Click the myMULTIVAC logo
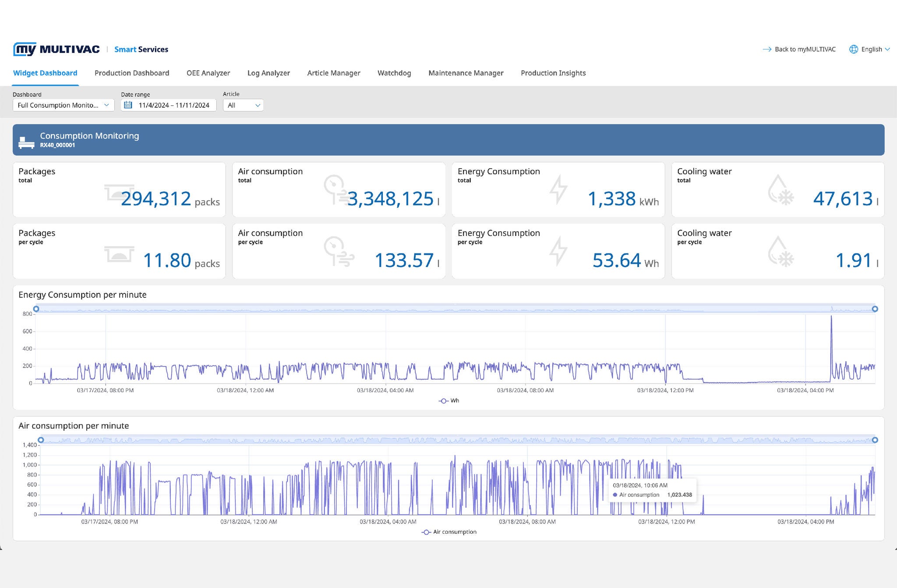897x588 pixels. [56, 49]
